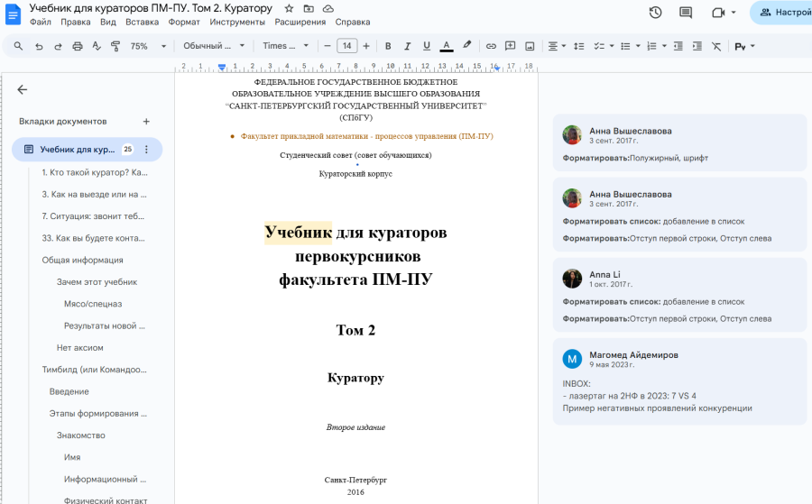Go to heading Общая информация
This screenshot has width=812, height=504.
point(82,260)
